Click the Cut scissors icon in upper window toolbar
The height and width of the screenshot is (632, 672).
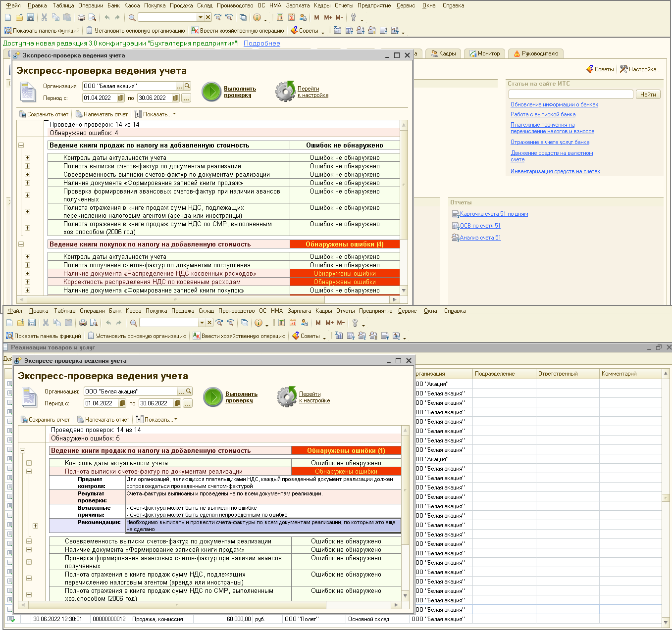click(44, 17)
